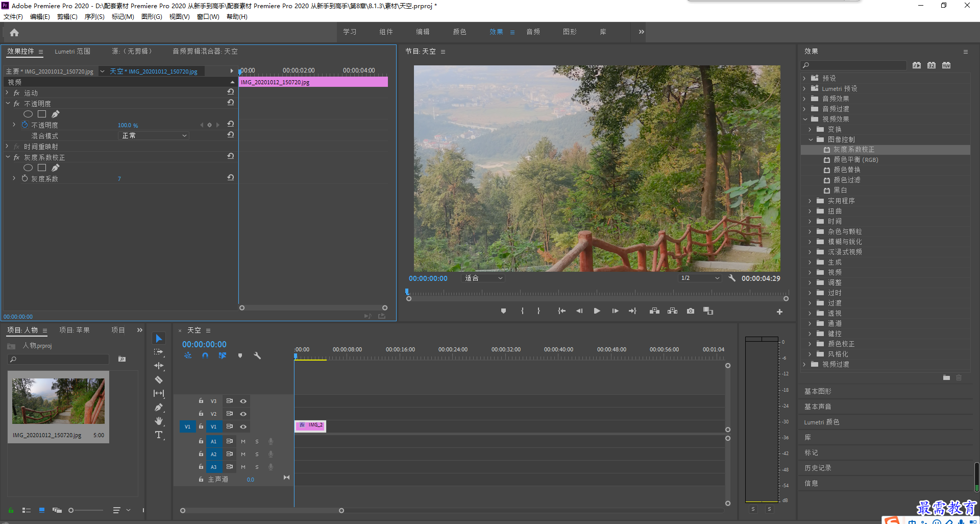Toggle track lock on V3
Viewport: 980px width, 524px height.
pyautogui.click(x=201, y=401)
